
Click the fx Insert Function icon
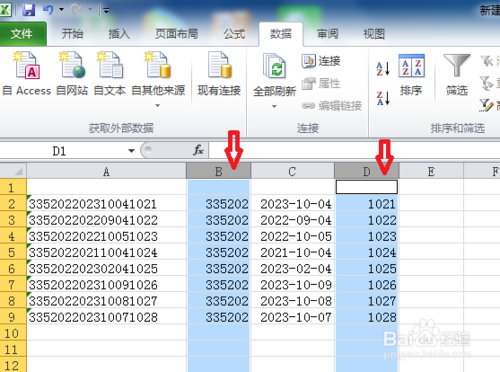(198, 150)
